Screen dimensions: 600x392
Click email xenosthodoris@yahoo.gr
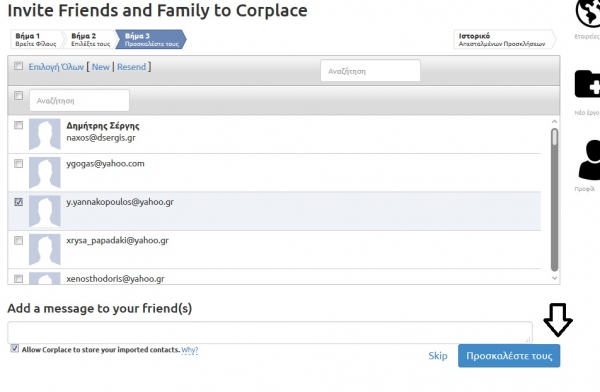click(x=116, y=279)
